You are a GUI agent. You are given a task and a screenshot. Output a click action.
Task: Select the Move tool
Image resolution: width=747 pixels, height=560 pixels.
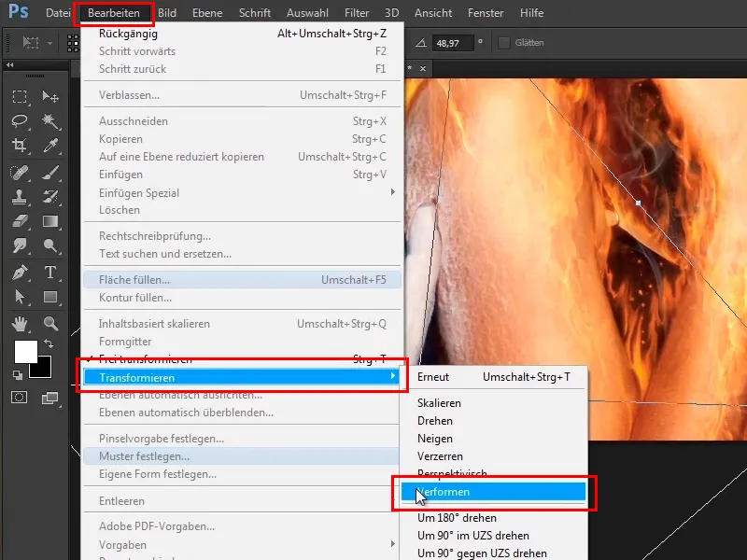[x=50, y=97]
